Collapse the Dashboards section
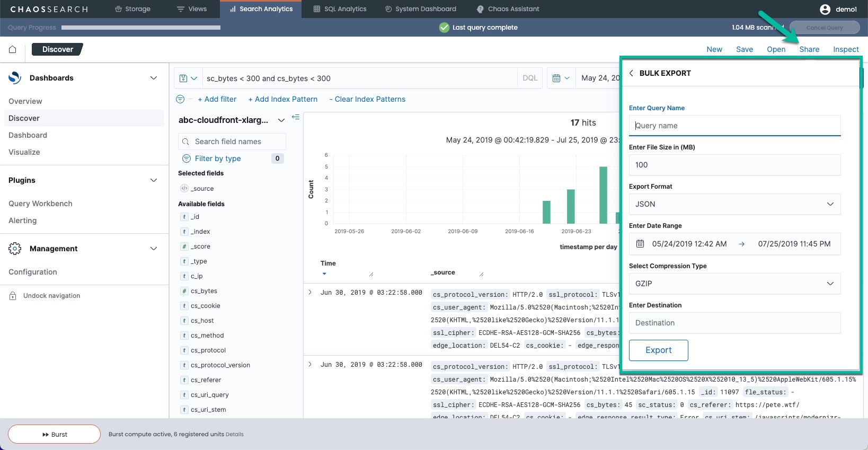 pyautogui.click(x=154, y=78)
